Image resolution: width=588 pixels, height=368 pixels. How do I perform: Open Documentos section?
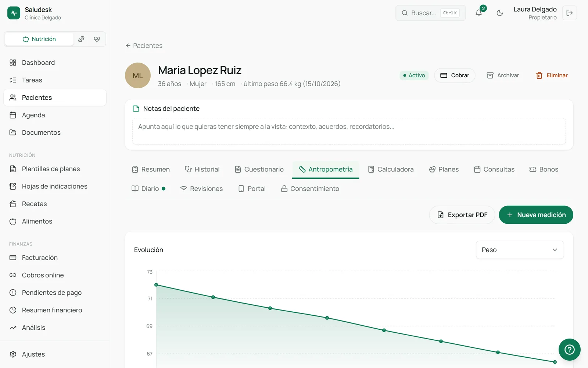pyautogui.click(x=55, y=132)
